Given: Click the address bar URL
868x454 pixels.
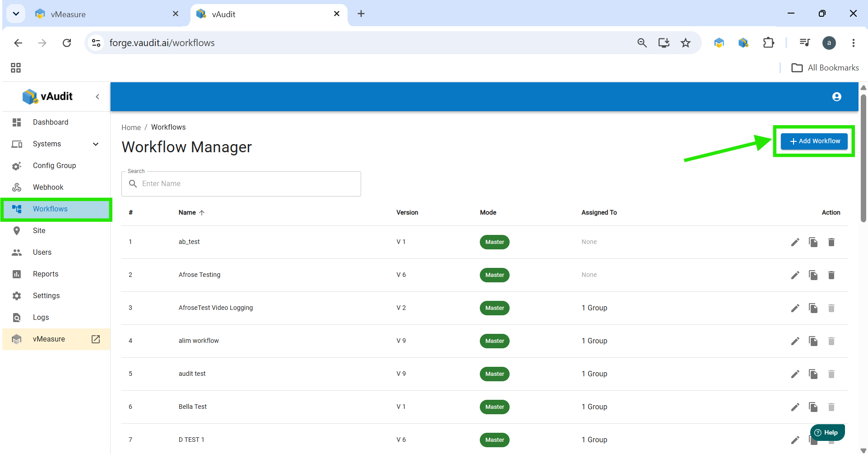Looking at the screenshot, I should click(x=162, y=43).
